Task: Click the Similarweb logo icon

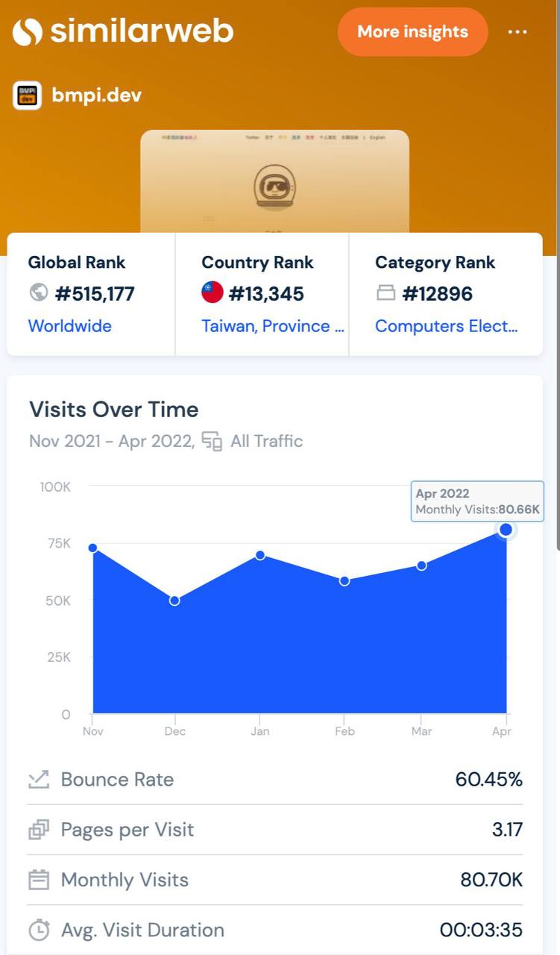Action: (28, 31)
